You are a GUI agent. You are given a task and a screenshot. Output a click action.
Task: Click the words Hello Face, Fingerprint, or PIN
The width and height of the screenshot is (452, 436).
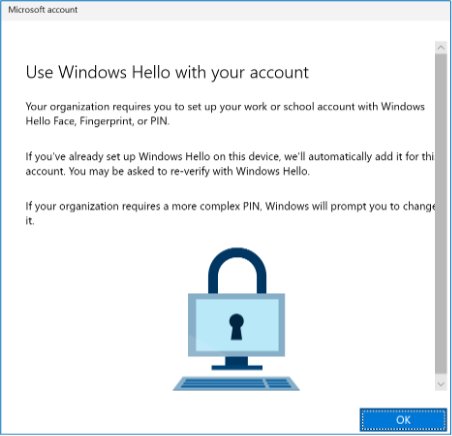tap(98, 121)
